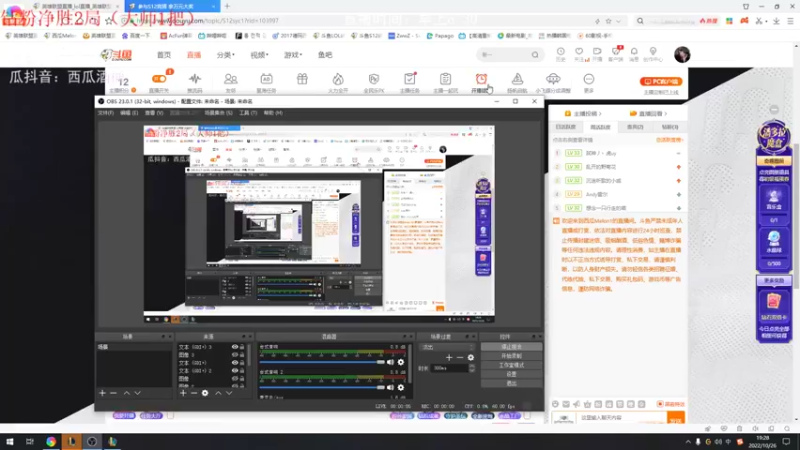Viewport: 800px width, 450px height.
Task: Click the orange send button in chat
Action: coord(676,419)
